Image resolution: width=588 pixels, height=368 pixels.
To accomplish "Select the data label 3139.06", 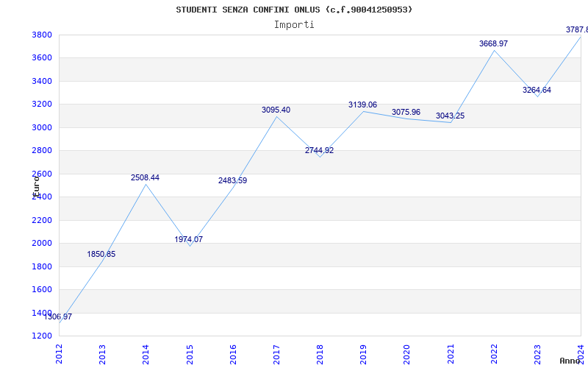I will (362, 105).
